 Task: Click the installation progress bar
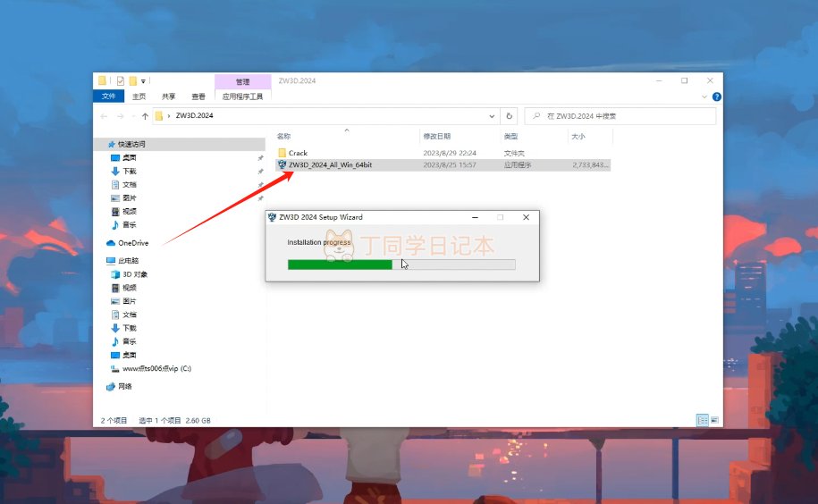pos(401,265)
